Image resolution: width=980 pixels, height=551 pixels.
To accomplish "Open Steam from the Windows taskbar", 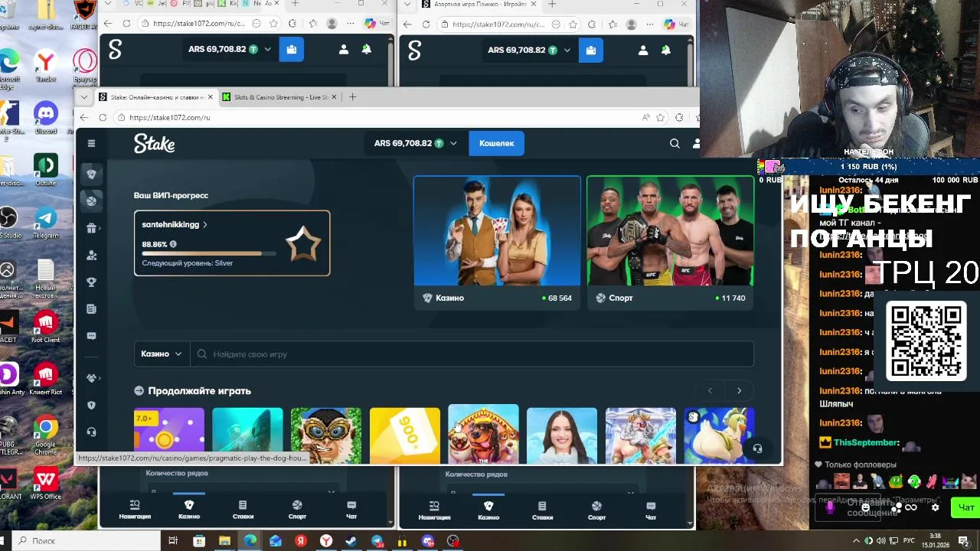I will coord(351,541).
